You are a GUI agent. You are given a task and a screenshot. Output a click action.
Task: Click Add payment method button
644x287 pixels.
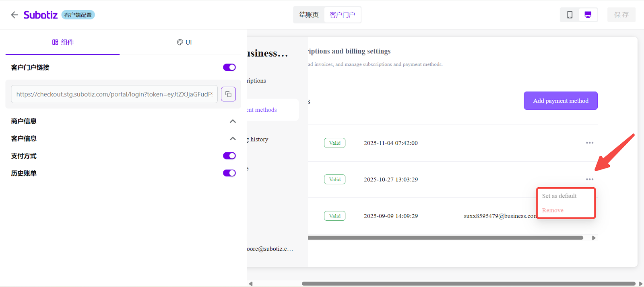pyautogui.click(x=560, y=101)
